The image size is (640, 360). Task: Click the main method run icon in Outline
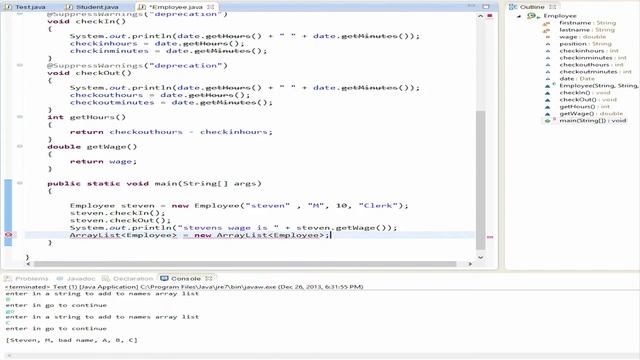click(548, 120)
